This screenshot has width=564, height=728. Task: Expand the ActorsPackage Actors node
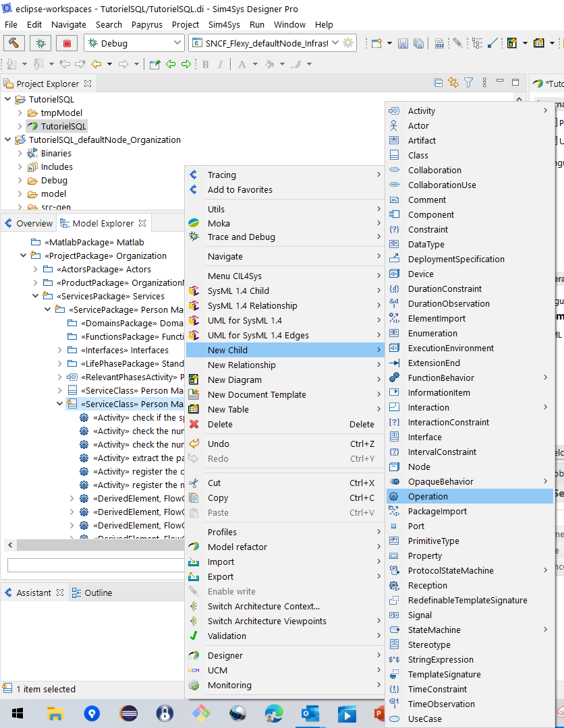[35, 269]
